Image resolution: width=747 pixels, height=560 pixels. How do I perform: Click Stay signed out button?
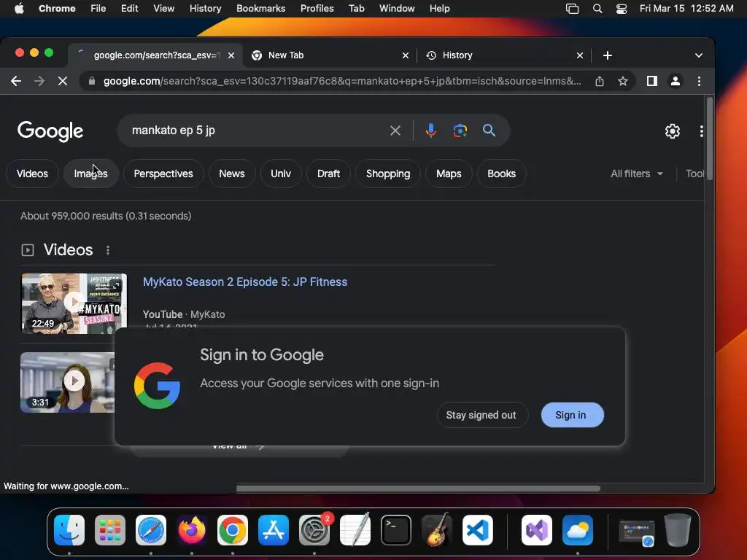(481, 415)
